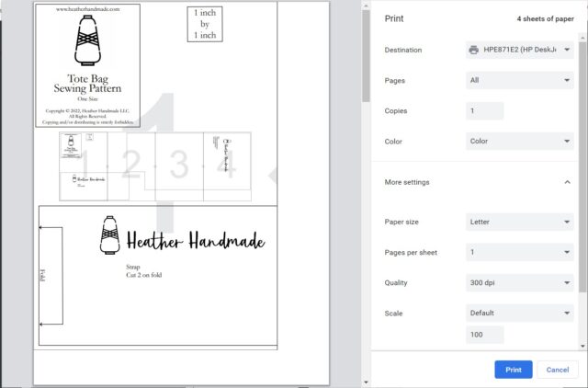The height and width of the screenshot is (388, 588).
Task: Click the Copies number field
Action: tap(484, 111)
